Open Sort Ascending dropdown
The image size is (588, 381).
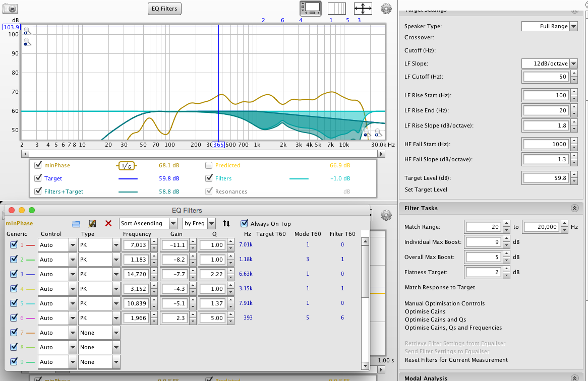click(148, 224)
